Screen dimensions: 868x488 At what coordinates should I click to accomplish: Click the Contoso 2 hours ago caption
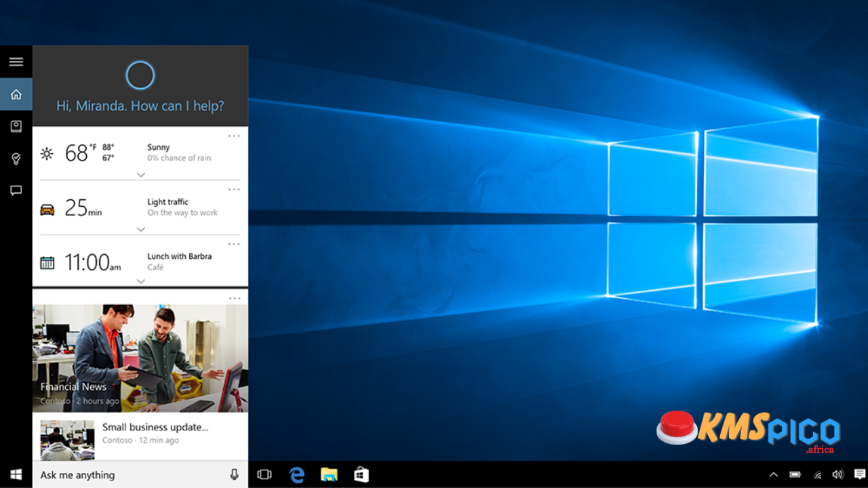[79, 401]
